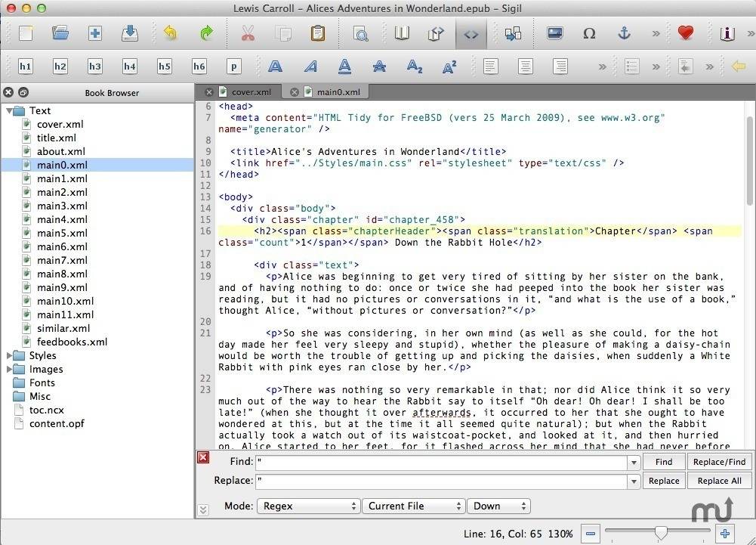Cut selection with scissors icon
756x545 pixels.
click(x=248, y=33)
